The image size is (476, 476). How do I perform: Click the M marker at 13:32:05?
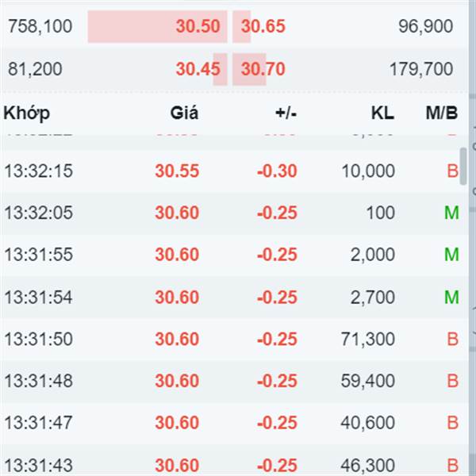point(451,213)
